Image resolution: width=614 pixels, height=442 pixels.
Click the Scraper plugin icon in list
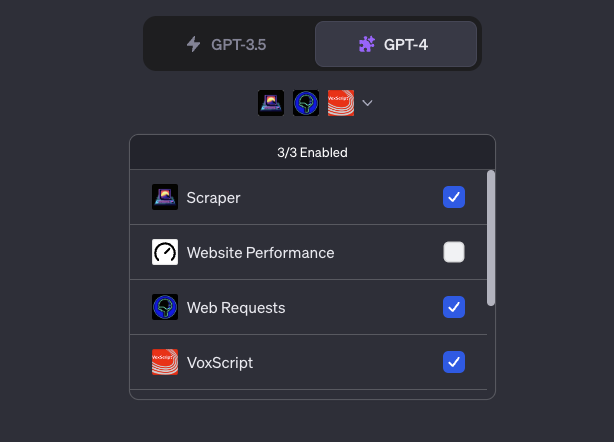coord(165,197)
